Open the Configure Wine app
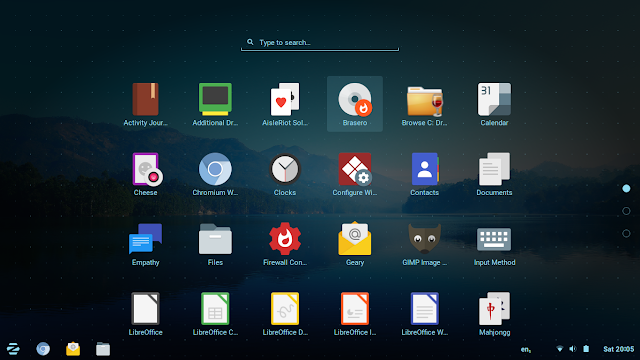640x360 pixels. (x=355, y=174)
